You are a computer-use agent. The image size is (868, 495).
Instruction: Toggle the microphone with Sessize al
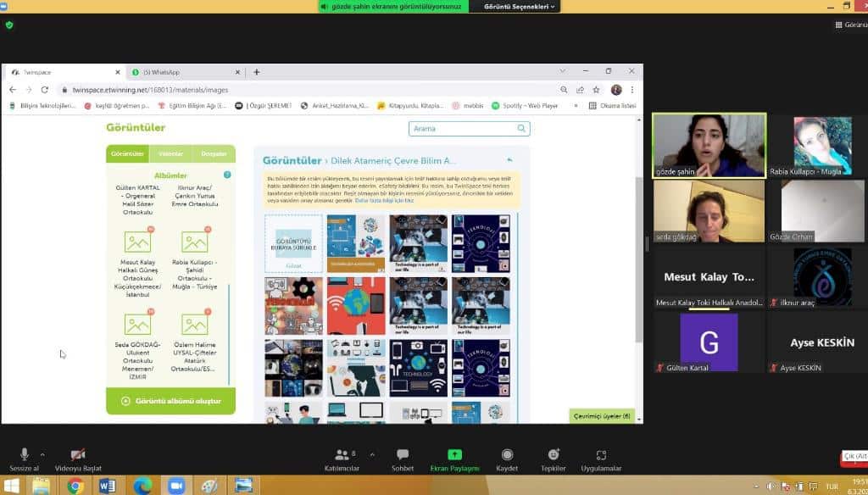point(24,458)
